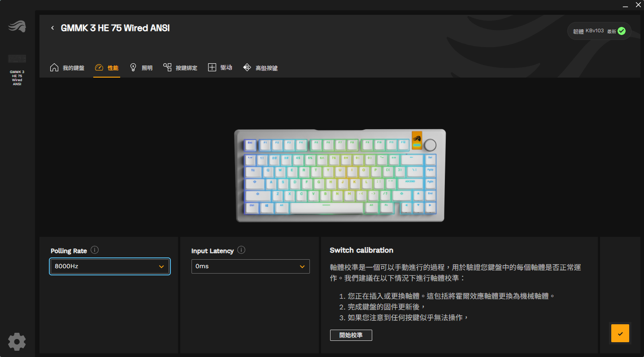Viewport: 644px width, 357px height.
Task: Click the orange badge key on the keyboard
Action: [417, 140]
